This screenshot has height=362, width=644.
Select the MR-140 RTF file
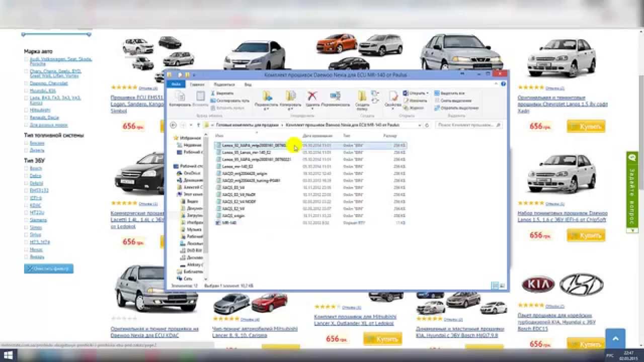pos(311,223)
